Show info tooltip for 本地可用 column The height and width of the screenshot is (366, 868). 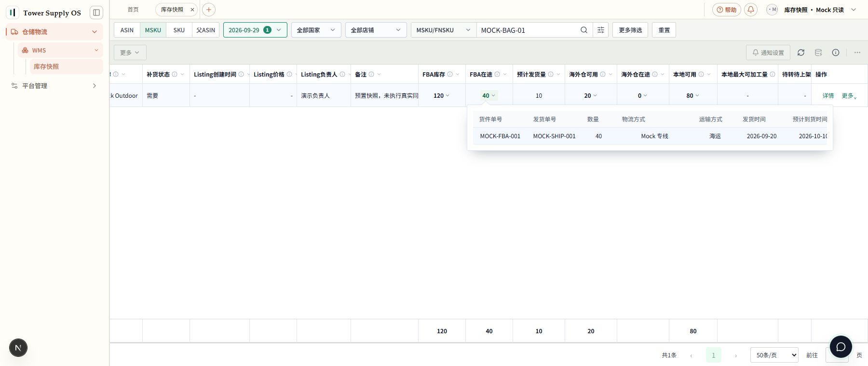(701, 74)
